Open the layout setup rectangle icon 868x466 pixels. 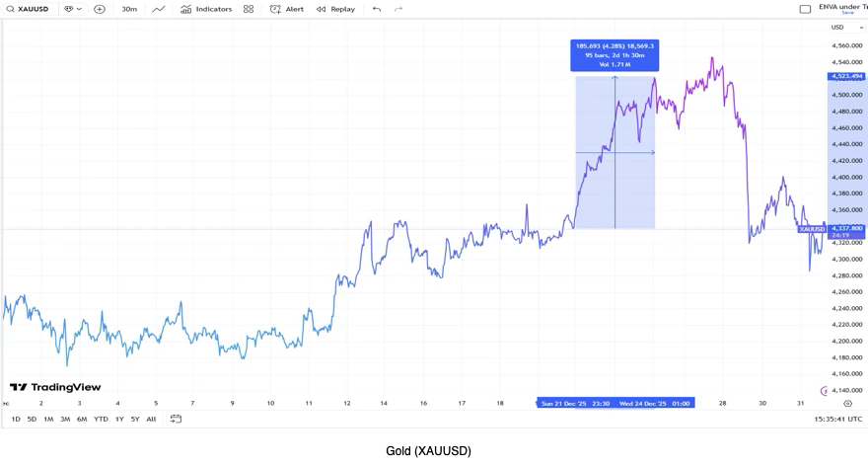point(805,9)
